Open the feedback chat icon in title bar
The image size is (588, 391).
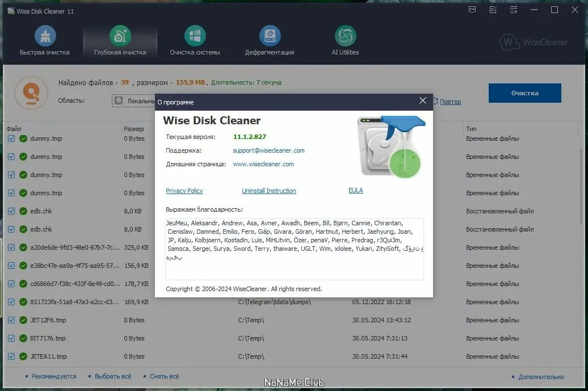[472, 10]
